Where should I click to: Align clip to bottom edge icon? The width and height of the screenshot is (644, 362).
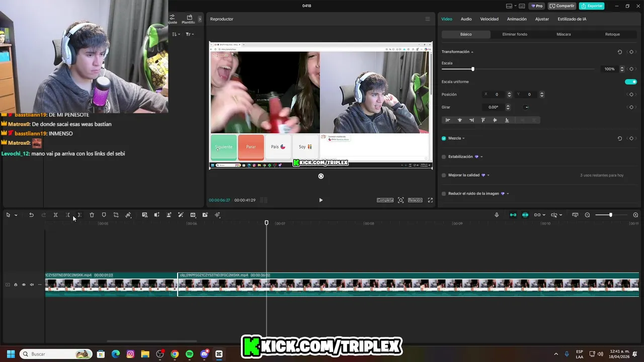click(507, 120)
